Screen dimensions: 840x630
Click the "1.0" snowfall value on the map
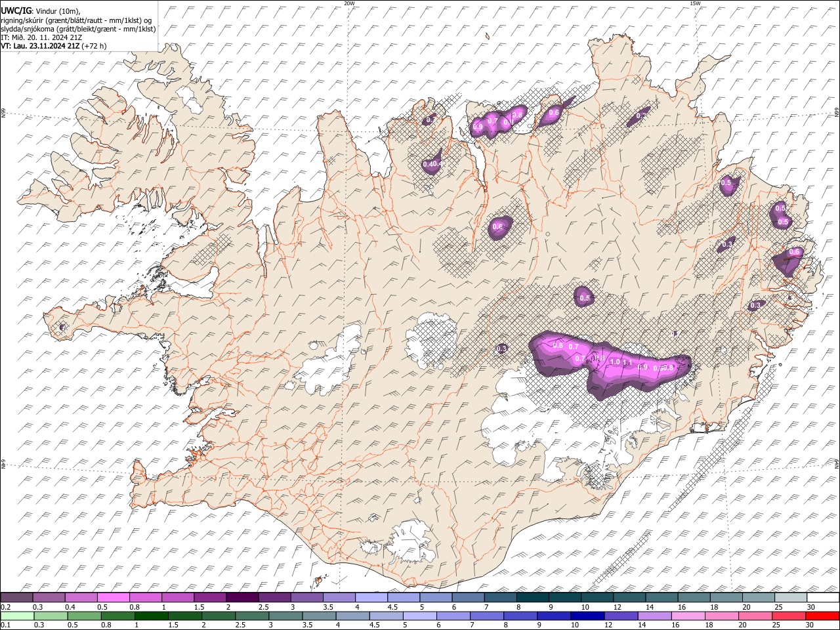coord(615,362)
